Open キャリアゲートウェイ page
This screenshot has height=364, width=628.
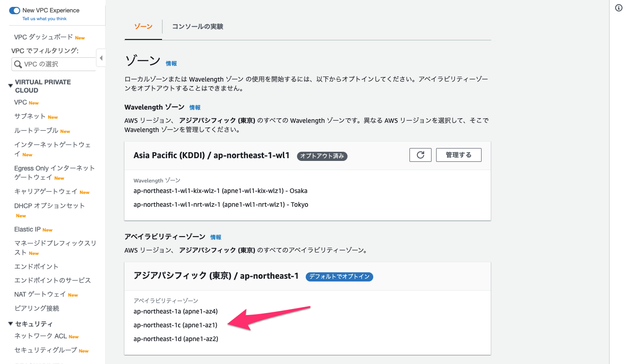pos(46,192)
